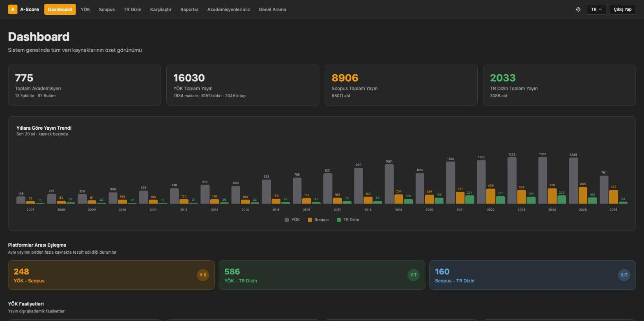Go to the Raporlar page
The image size is (644, 321).
pos(189,9)
